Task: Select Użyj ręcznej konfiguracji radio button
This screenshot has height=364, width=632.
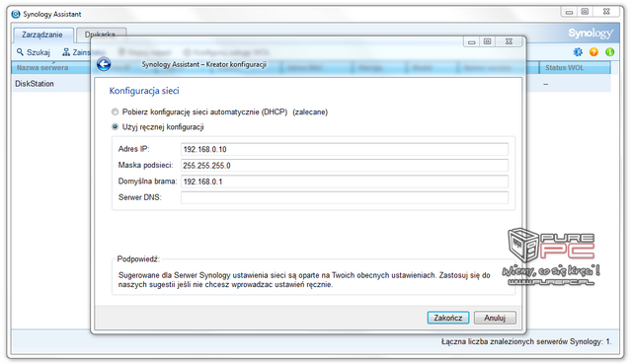Action: (115, 127)
